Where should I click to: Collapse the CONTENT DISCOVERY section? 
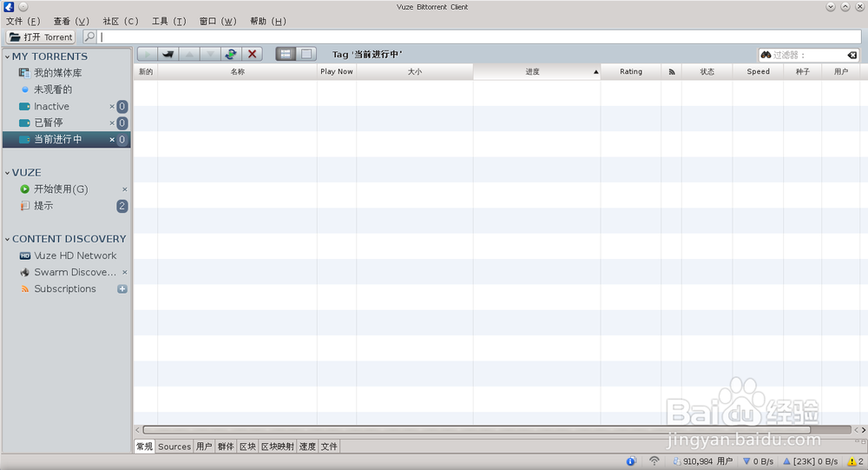(7, 240)
